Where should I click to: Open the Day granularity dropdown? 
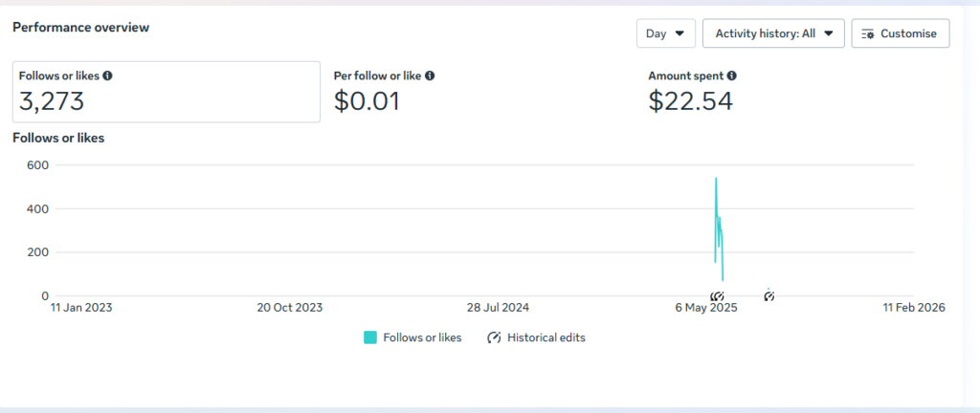click(x=665, y=33)
